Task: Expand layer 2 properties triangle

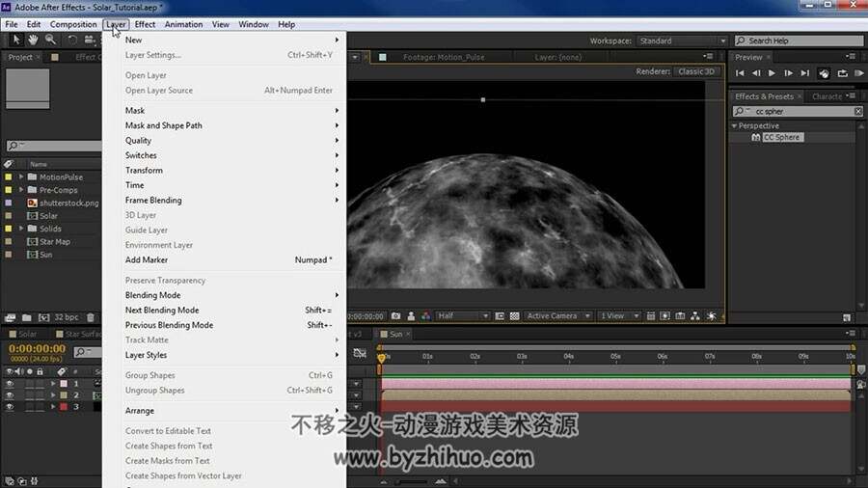Action: [x=53, y=395]
